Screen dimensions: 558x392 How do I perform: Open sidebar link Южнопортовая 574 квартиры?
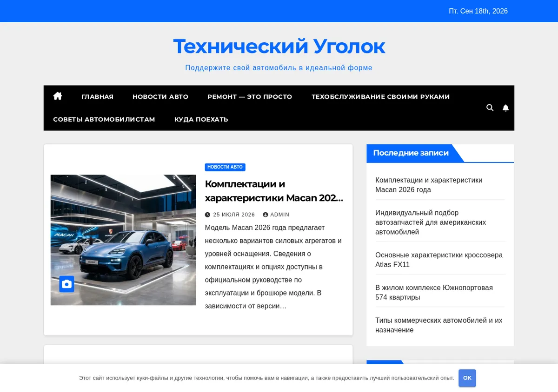coord(434,292)
